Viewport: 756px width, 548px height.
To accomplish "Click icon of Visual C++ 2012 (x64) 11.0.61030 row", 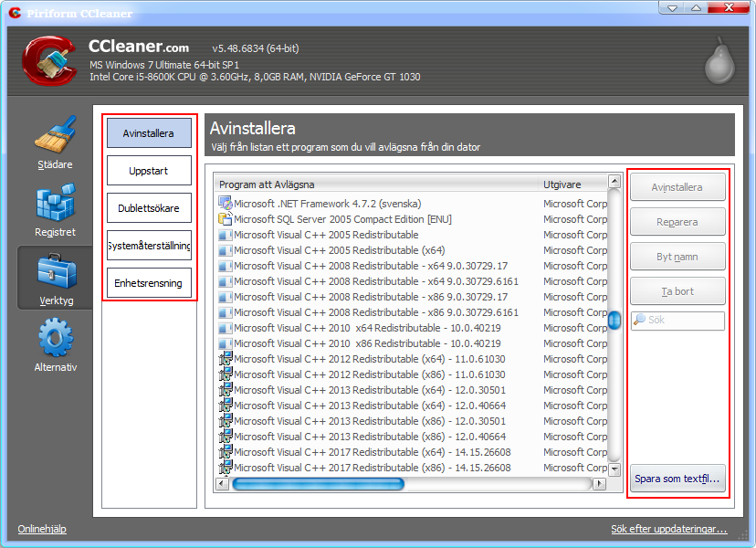I will [226, 359].
